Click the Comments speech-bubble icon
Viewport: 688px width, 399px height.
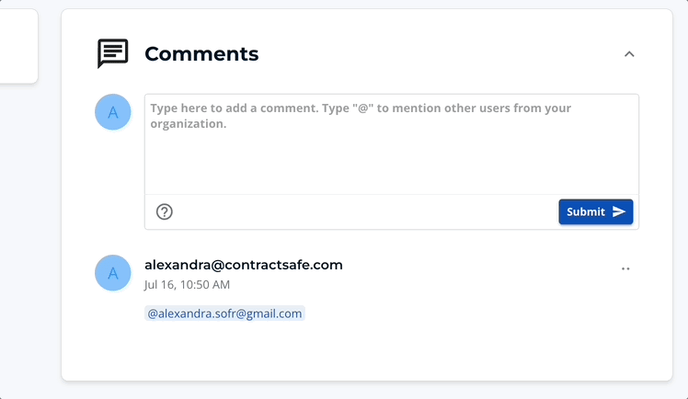[x=113, y=54]
